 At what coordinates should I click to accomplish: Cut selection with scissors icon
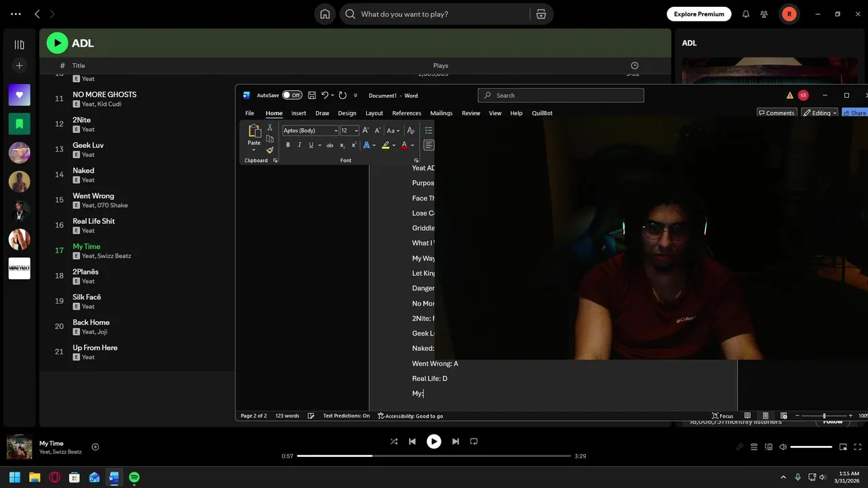(270, 127)
